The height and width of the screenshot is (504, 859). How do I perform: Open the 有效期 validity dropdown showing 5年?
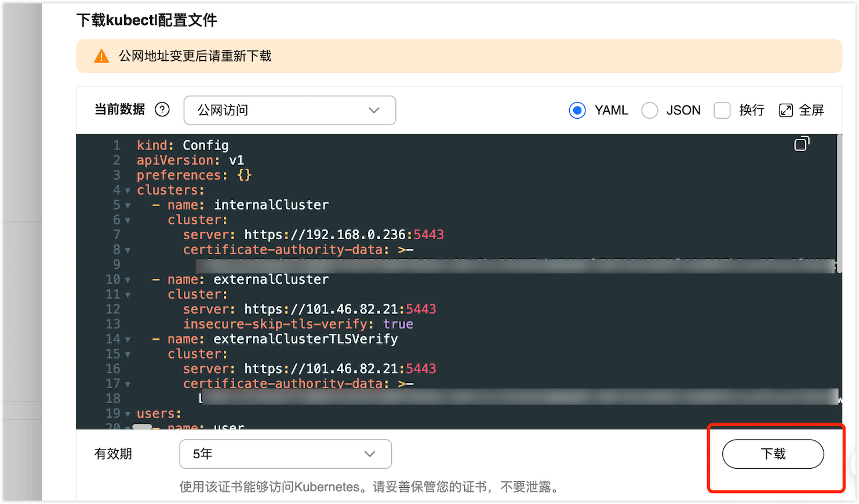pos(285,454)
